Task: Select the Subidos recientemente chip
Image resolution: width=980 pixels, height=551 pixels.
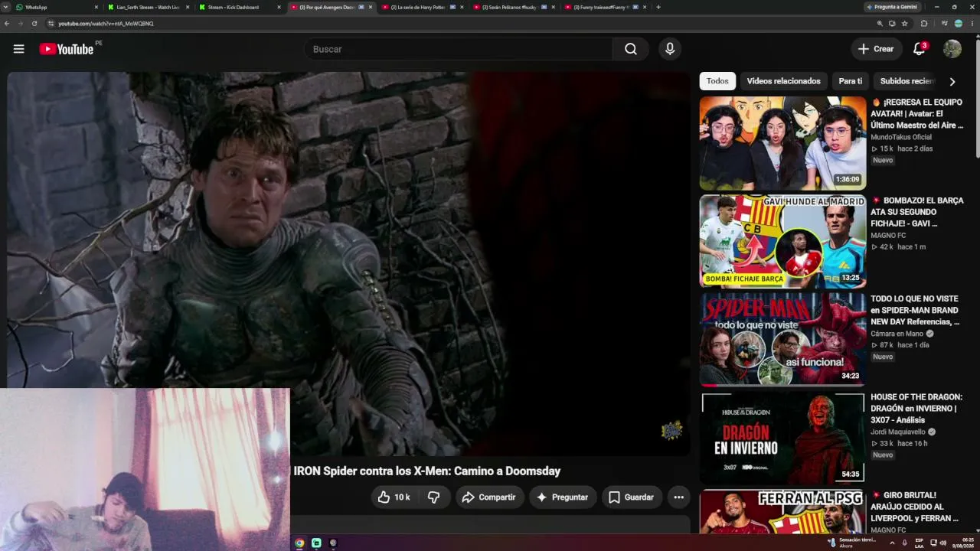Action: (906, 81)
